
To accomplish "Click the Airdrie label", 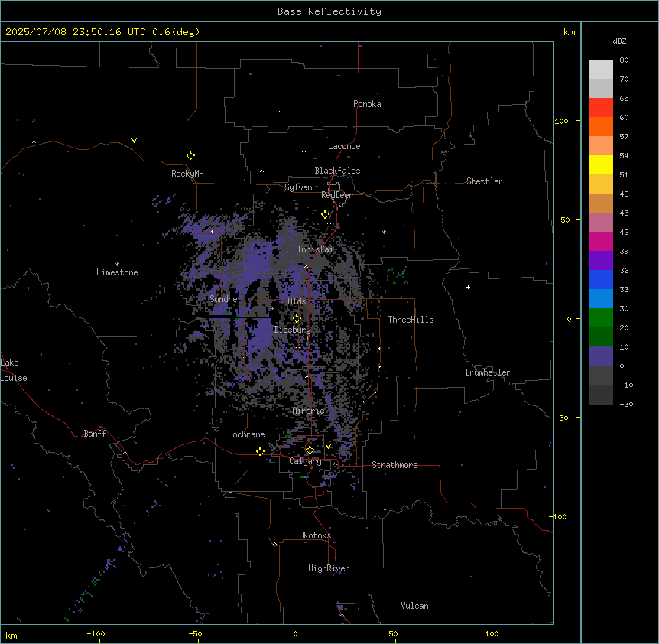I will [308, 411].
